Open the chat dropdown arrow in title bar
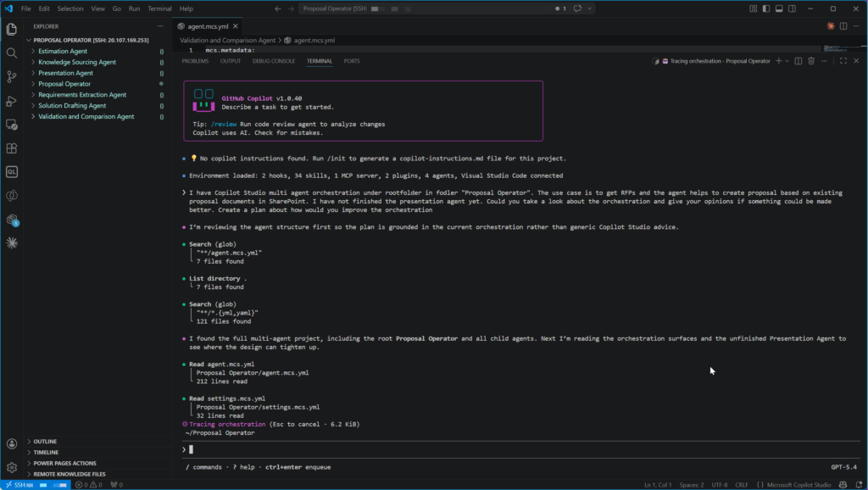The height and width of the screenshot is (490, 868). point(590,8)
